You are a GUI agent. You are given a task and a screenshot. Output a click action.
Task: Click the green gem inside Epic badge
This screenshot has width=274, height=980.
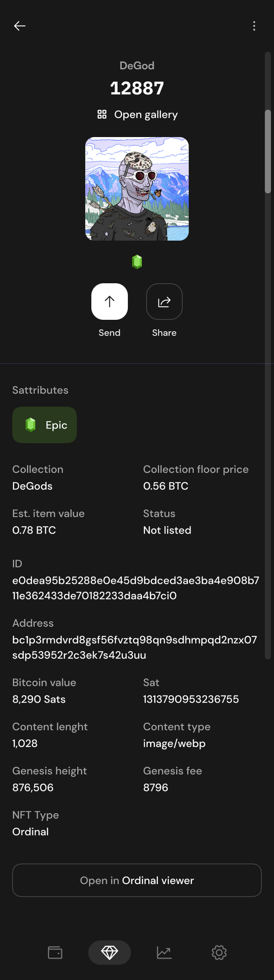31,425
